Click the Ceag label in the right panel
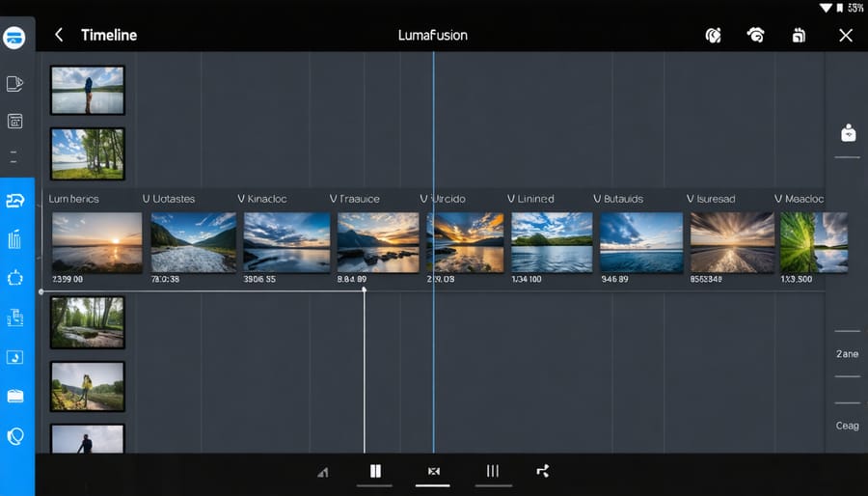 click(x=847, y=426)
